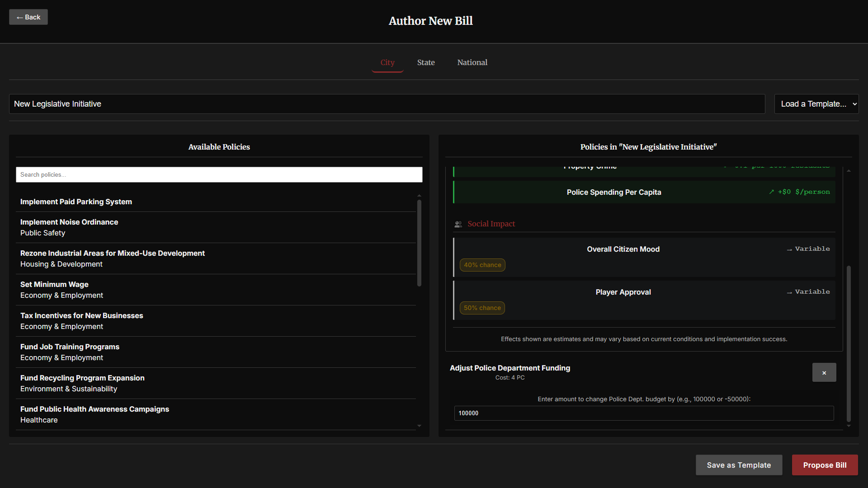Go back using the Back button
The height and width of the screenshot is (488, 868).
pyautogui.click(x=28, y=17)
